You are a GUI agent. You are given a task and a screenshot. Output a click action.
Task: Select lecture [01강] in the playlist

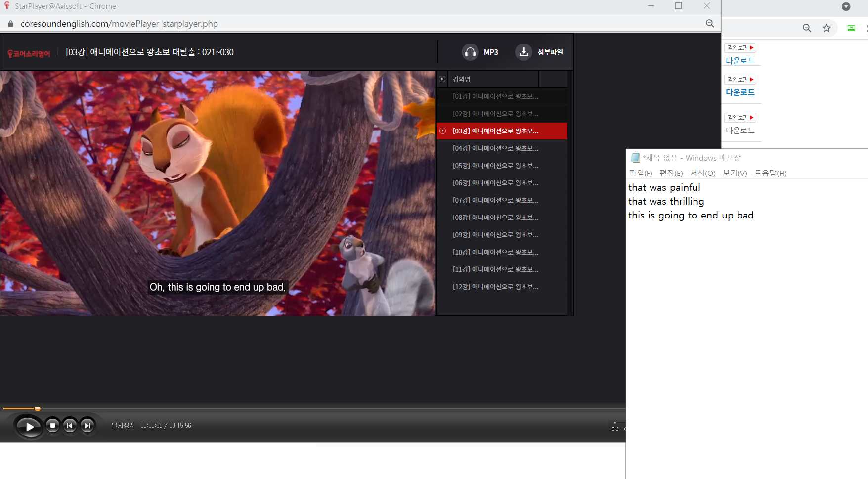pyautogui.click(x=502, y=96)
